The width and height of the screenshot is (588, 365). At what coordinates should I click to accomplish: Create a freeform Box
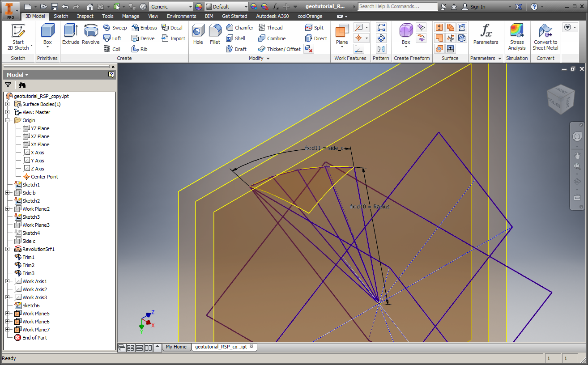[x=406, y=35]
